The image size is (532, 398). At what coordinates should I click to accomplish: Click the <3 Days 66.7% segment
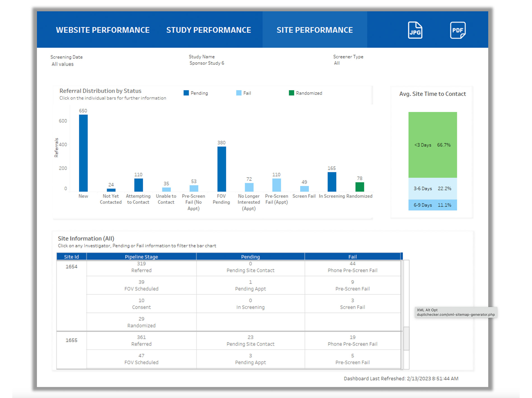tap(432, 145)
